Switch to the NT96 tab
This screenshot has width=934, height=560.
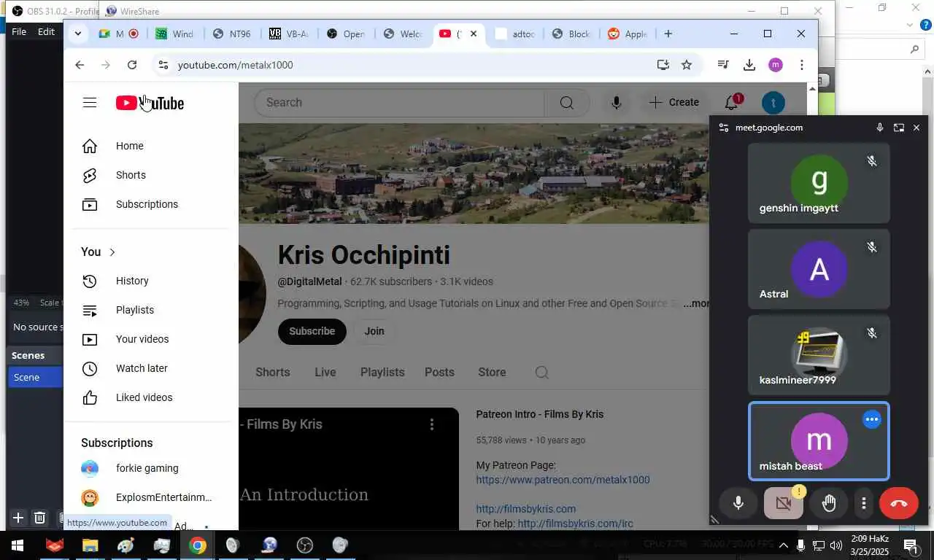coord(233,34)
